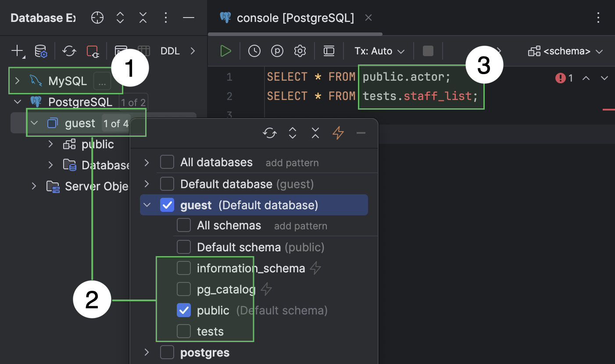Refresh data sources with the sync icon

pos(69,51)
